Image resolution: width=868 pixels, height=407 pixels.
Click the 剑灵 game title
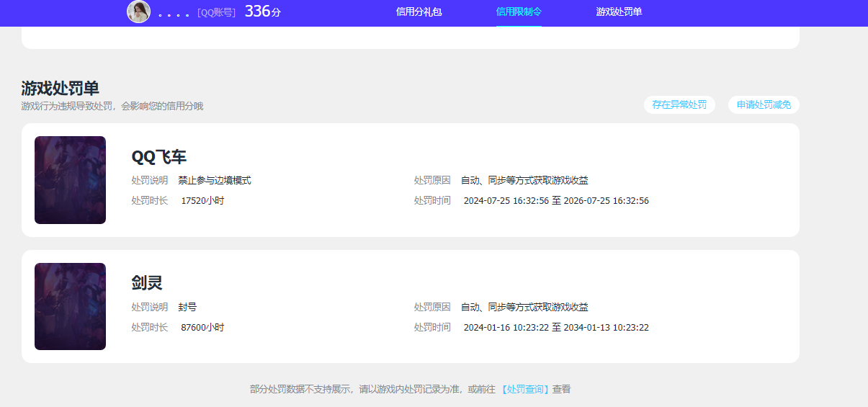point(147,283)
